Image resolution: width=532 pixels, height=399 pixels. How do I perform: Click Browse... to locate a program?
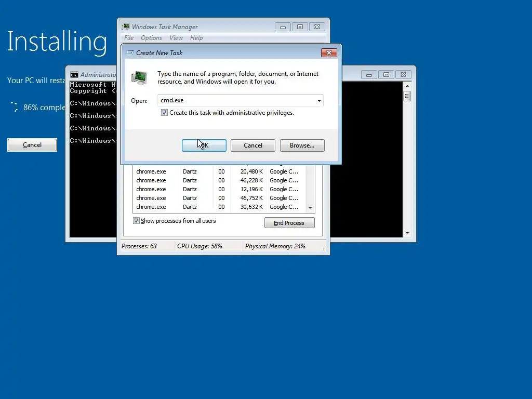pos(302,145)
